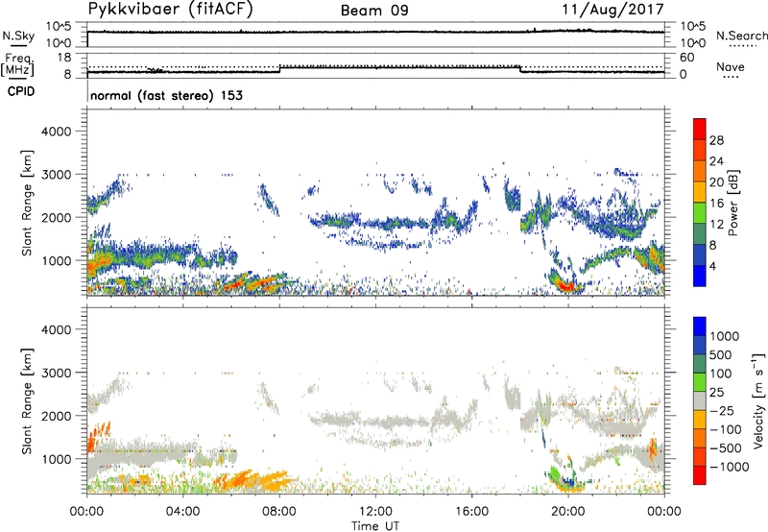The image size is (768, 532).
Task: Click the 1000 tick in power panel
Action: click(56, 260)
